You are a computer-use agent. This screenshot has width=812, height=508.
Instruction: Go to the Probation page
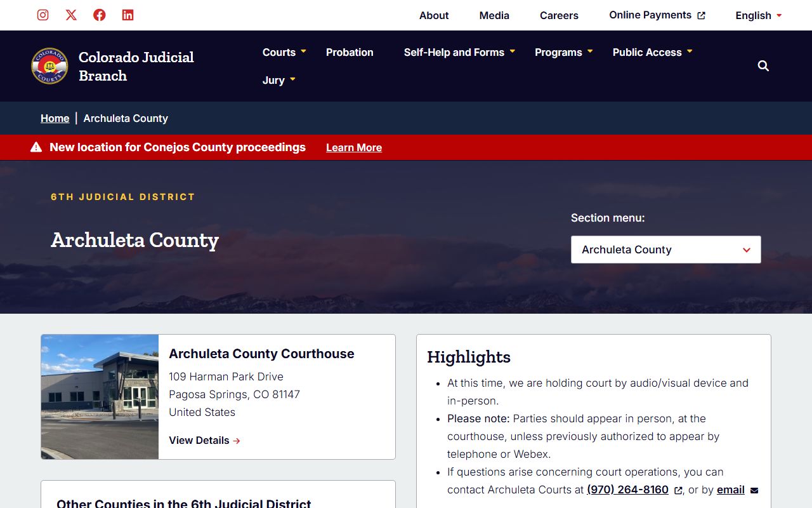tap(350, 52)
